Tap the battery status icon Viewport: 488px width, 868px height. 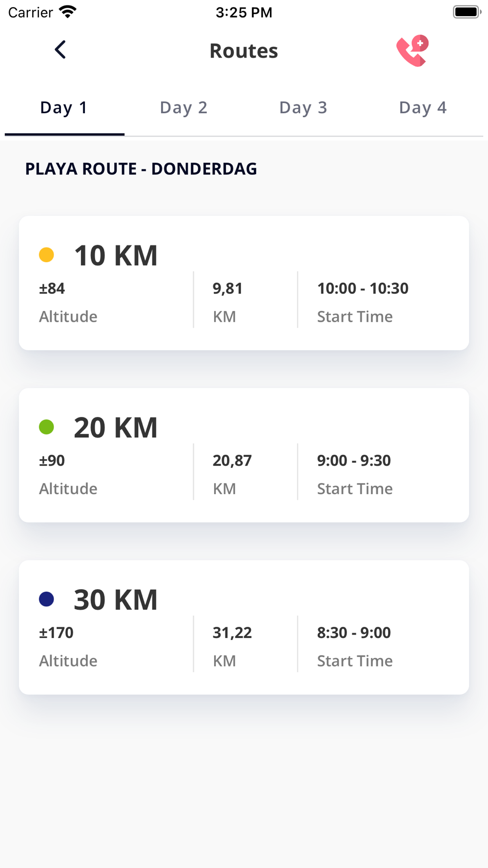tap(467, 12)
